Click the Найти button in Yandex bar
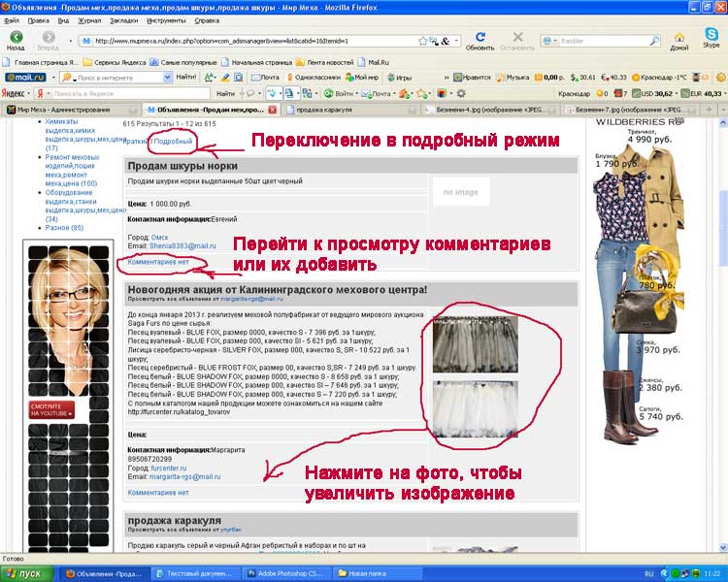This screenshot has width=728, height=582. (x=225, y=93)
